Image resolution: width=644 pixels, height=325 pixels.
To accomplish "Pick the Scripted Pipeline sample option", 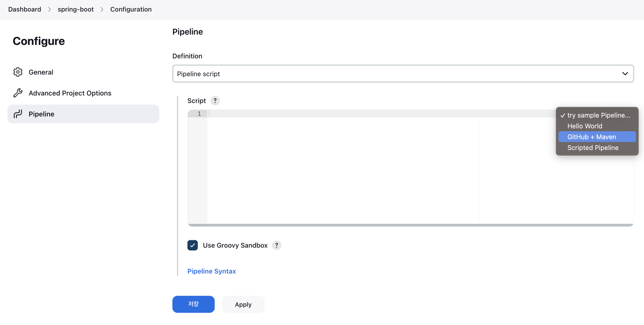I will [597, 148].
